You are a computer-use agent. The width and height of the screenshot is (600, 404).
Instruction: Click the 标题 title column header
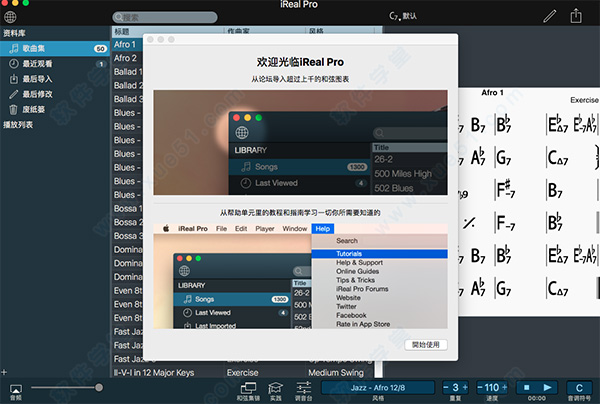pyautogui.click(x=168, y=31)
